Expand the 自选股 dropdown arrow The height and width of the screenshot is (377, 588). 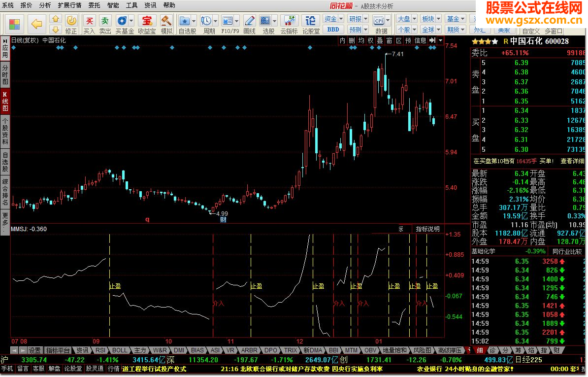click(194, 21)
